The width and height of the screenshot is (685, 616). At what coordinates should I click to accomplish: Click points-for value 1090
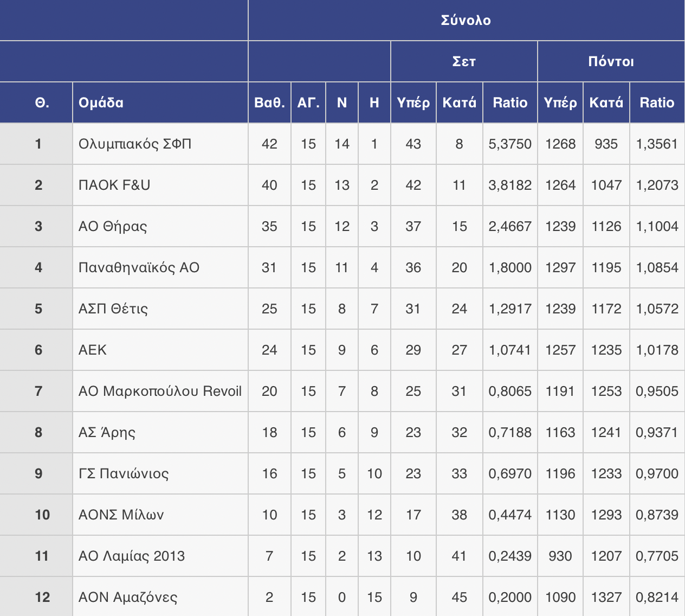coord(560,597)
